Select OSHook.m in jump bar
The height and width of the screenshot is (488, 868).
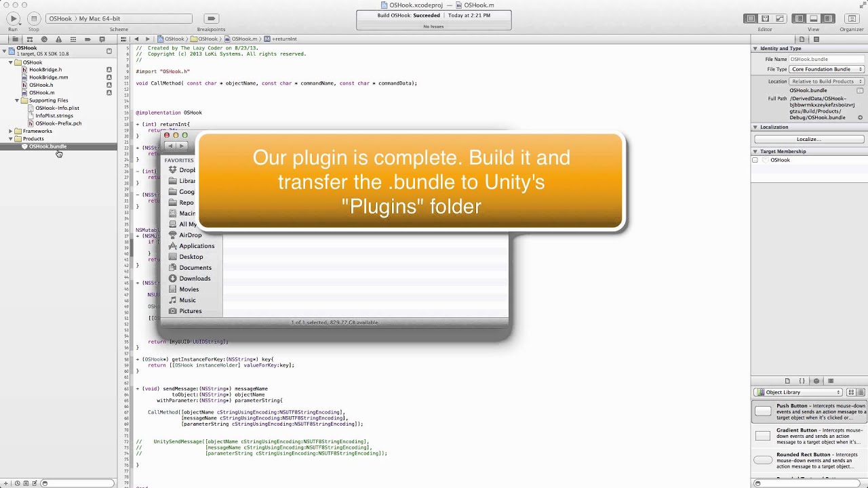pyautogui.click(x=241, y=39)
